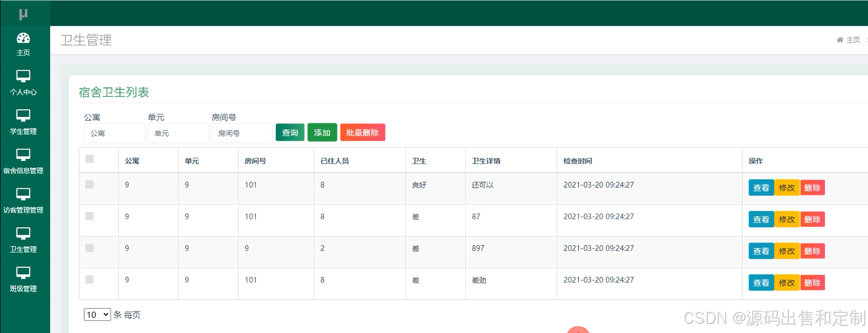The width and height of the screenshot is (868, 333).
Task: Open 个人中心 monitor icon in sidebar
Action: coord(23,76)
